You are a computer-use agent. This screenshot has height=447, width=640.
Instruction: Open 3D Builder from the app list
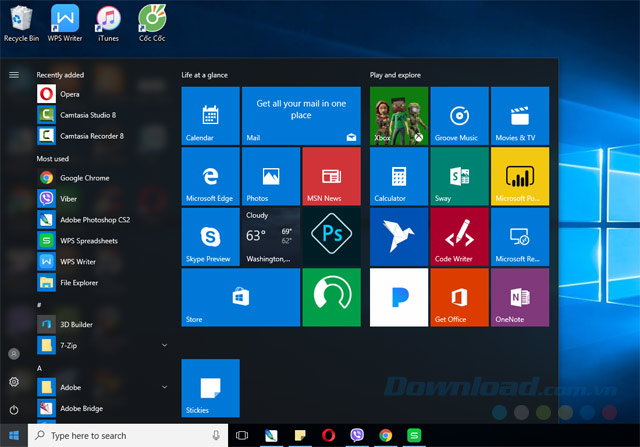coord(102,325)
